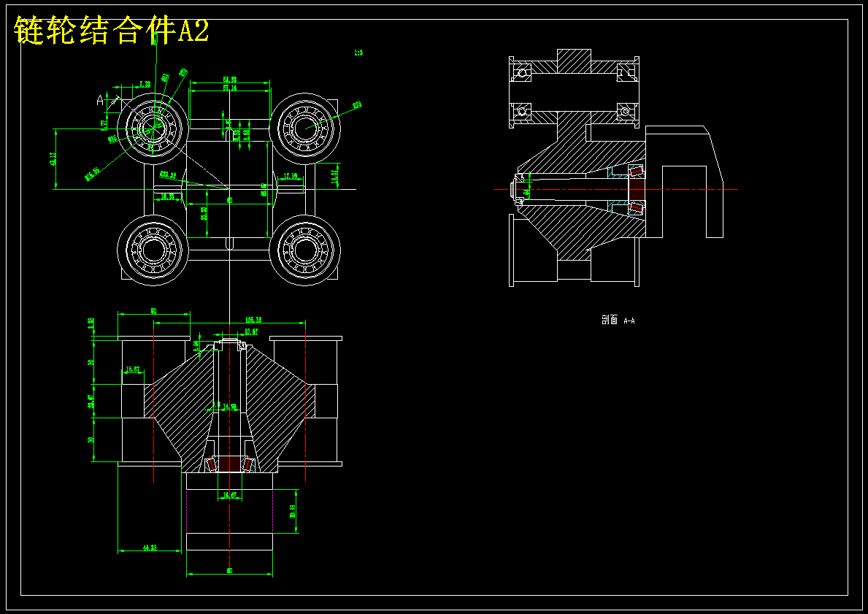This screenshot has height=614, width=868.
Task: Click the 7.33 dimension near marker A
Action: pyautogui.click(x=145, y=84)
